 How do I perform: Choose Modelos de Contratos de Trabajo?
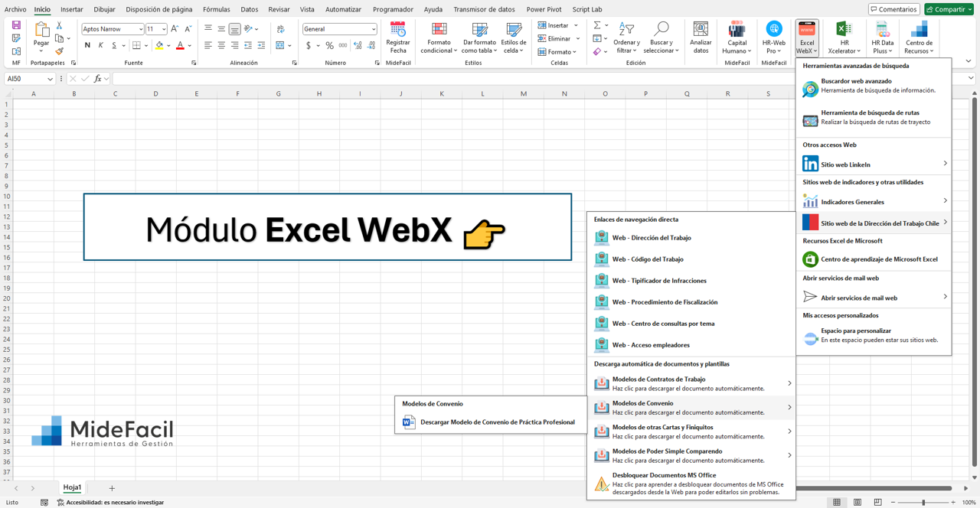pyautogui.click(x=691, y=383)
